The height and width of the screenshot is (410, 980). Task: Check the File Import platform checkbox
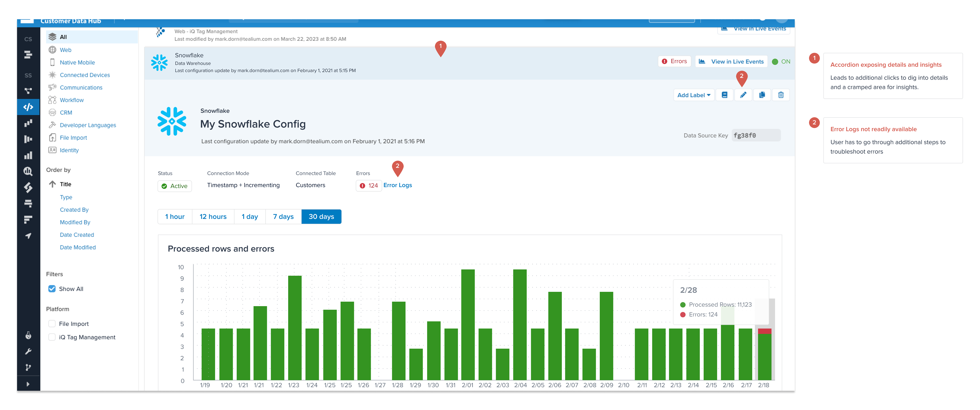tap(52, 324)
